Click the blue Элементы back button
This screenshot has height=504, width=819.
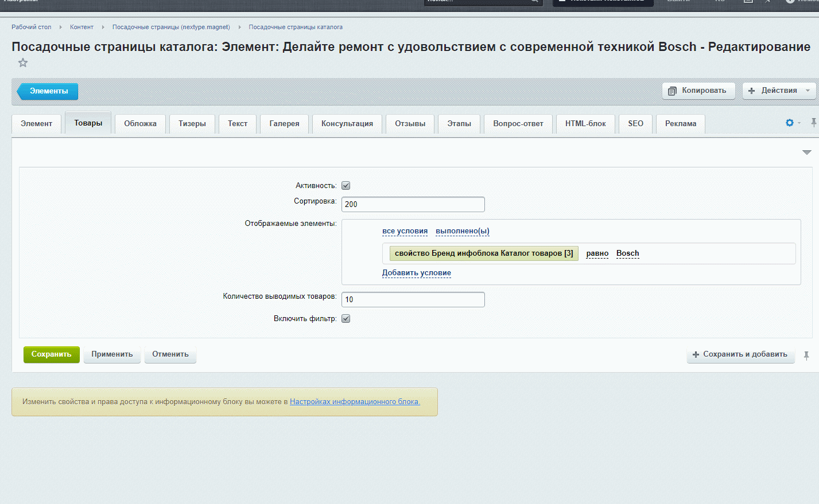click(48, 91)
